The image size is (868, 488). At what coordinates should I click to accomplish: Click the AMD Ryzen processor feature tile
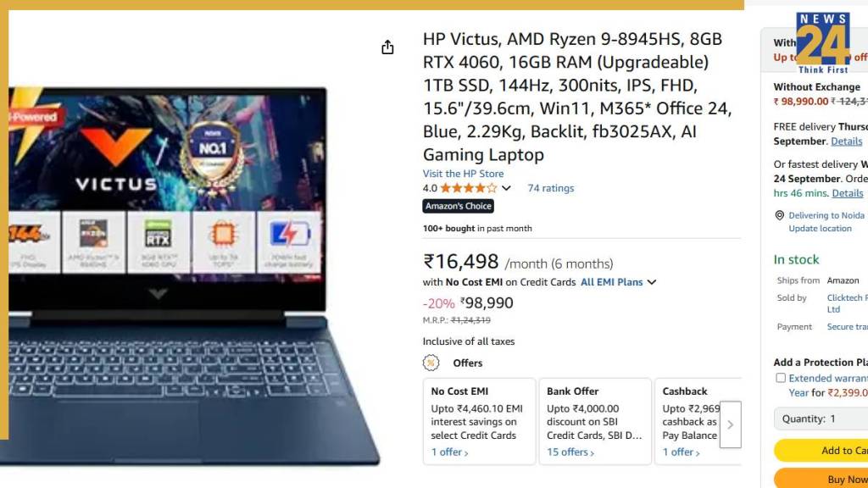(93, 241)
